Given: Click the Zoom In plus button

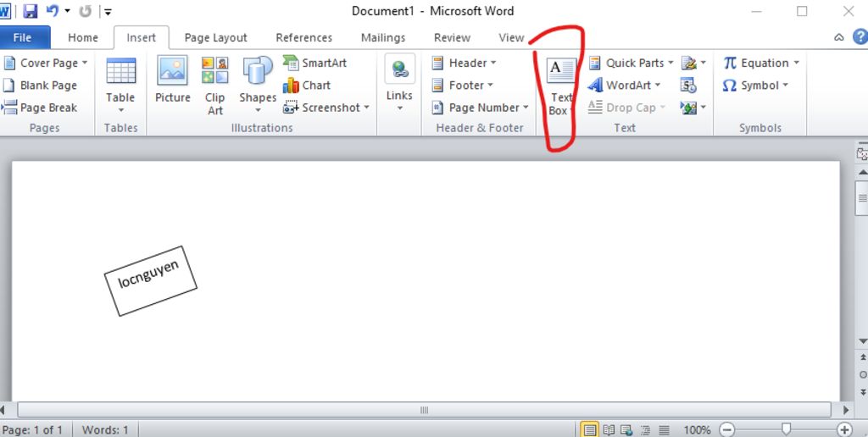Looking at the screenshot, I should 844,430.
